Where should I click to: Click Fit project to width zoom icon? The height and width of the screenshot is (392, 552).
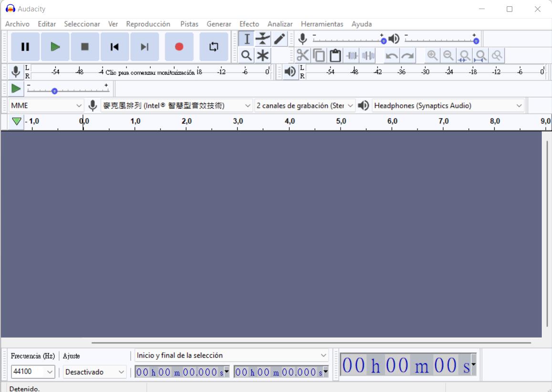pos(481,56)
